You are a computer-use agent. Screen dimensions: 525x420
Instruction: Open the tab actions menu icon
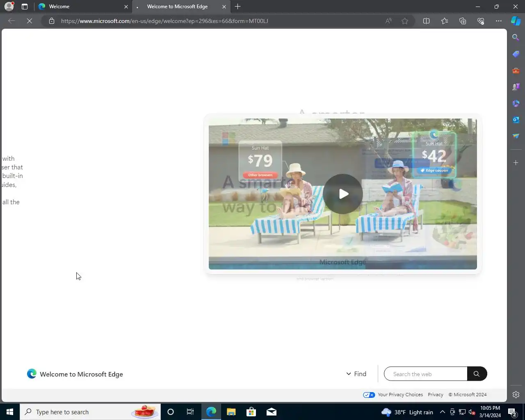(25, 7)
